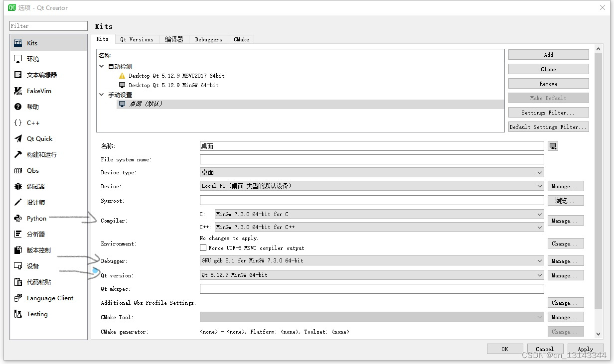Open the Language Client icon
614x364 pixels.
18,298
